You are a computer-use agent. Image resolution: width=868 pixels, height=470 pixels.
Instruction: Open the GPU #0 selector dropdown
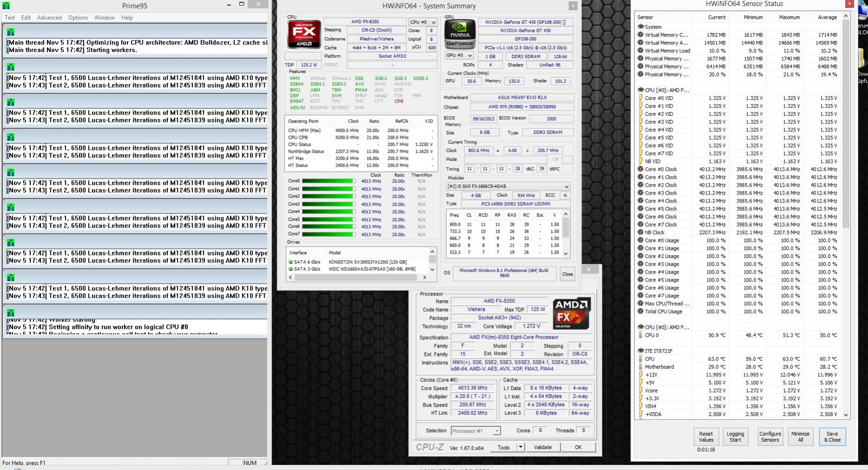(x=459, y=55)
